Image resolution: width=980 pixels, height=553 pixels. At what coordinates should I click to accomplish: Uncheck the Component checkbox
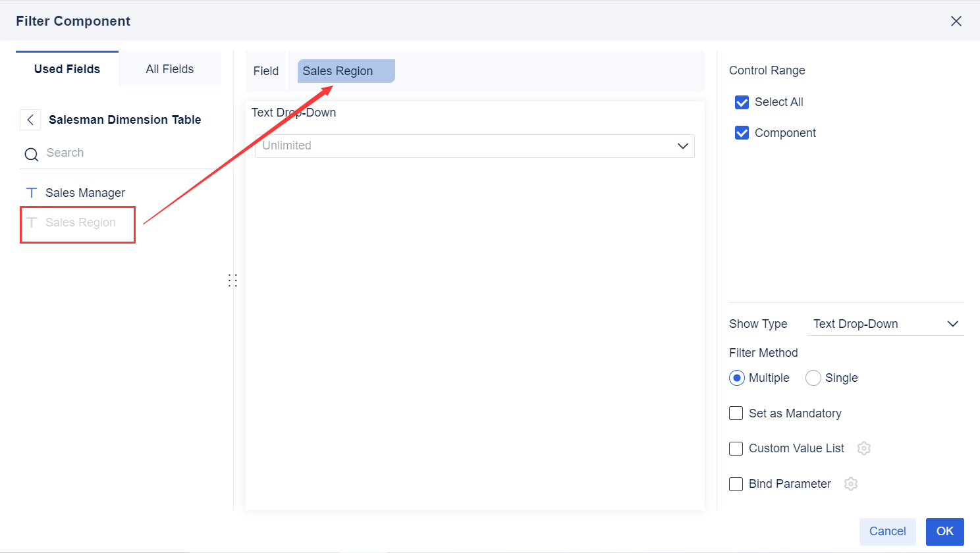[742, 132]
